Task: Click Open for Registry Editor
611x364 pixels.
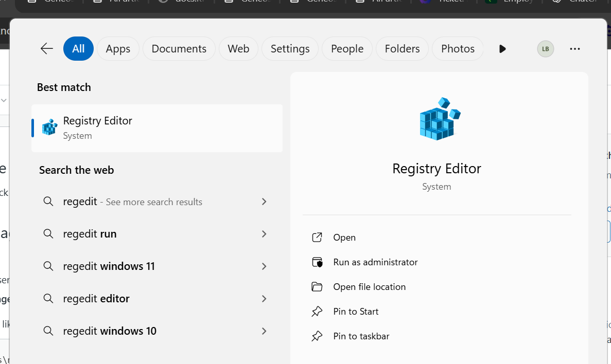Action: pyautogui.click(x=344, y=238)
